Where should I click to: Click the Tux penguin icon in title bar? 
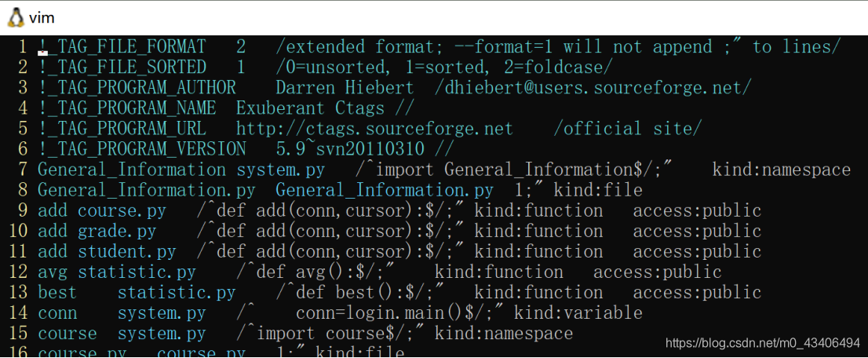pos(16,17)
